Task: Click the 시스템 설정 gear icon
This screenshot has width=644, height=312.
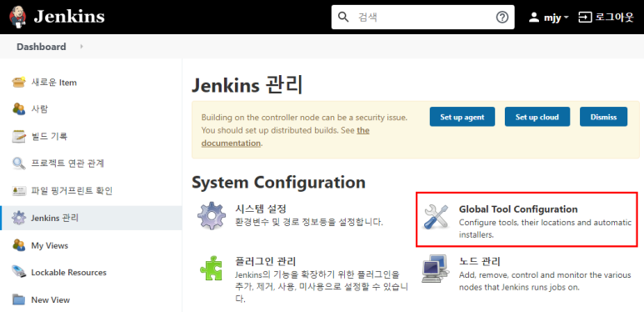Action: point(212,215)
